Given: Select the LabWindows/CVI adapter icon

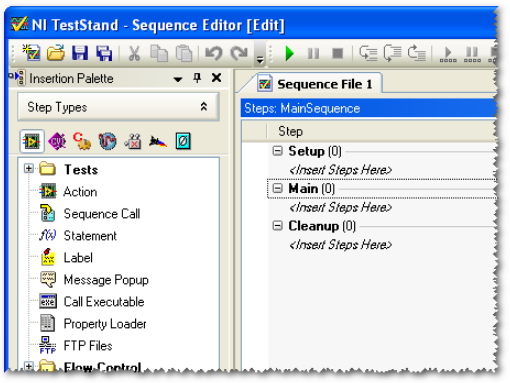Looking at the screenshot, I should [x=57, y=141].
